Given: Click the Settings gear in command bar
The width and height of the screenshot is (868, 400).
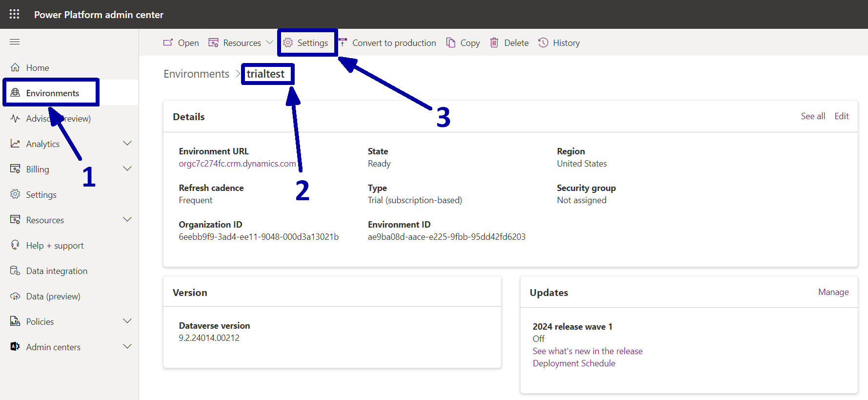Looking at the screenshot, I should pyautogui.click(x=288, y=42).
